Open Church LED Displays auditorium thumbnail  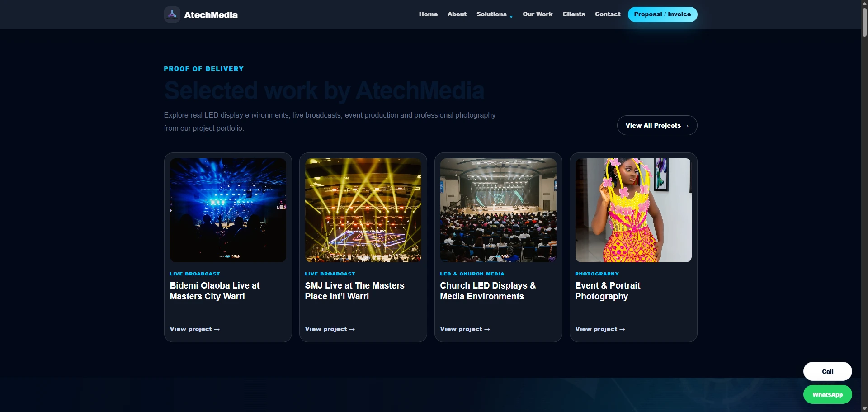click(498, 210)
